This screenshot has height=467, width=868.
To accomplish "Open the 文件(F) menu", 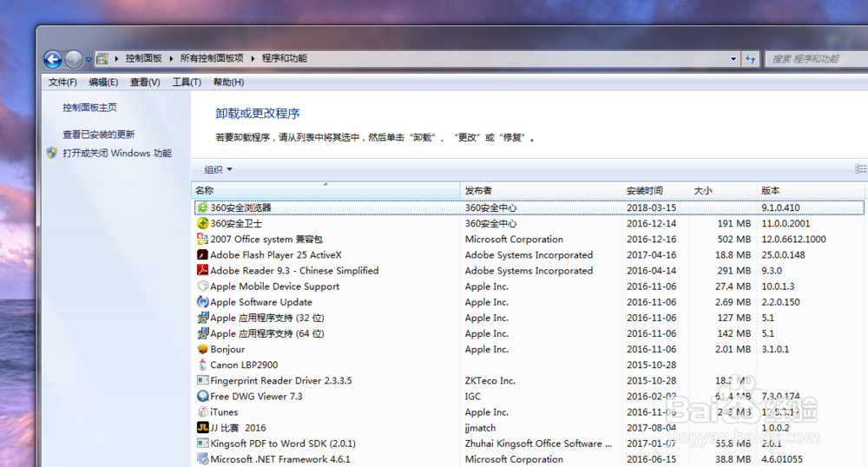I will tap(62, 82).
